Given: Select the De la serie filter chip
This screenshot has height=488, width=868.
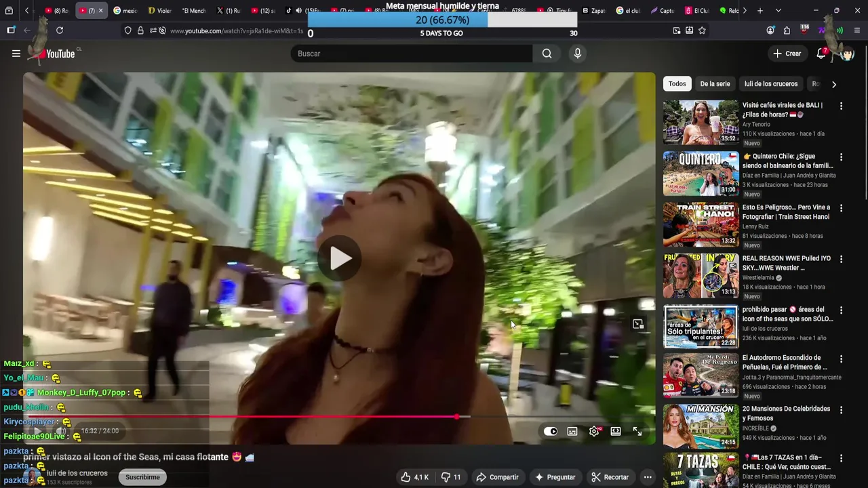Looking at the screenshot, I should (x=715, y=84).
